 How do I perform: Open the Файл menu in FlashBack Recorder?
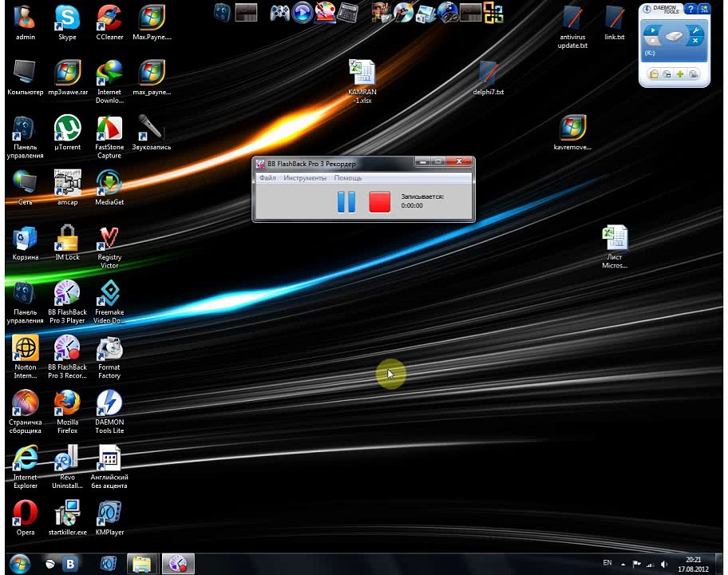pos(267,178)
